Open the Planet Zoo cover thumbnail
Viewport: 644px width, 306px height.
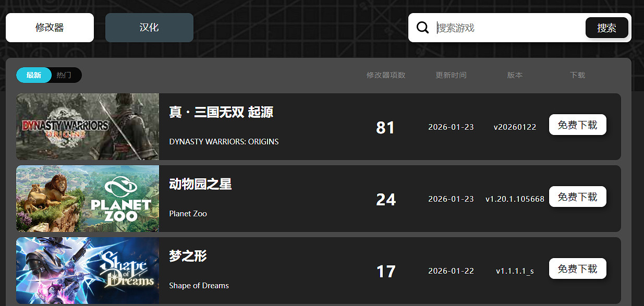pyautogui.click(x=88, y=199)
